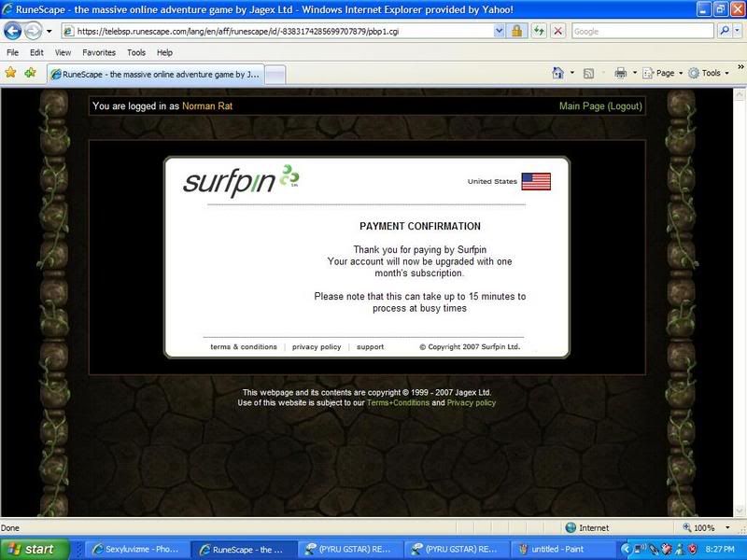Open the search options dropdown arrow
Viewport: 747px width, 560px height.
click(x=738, y=31)
